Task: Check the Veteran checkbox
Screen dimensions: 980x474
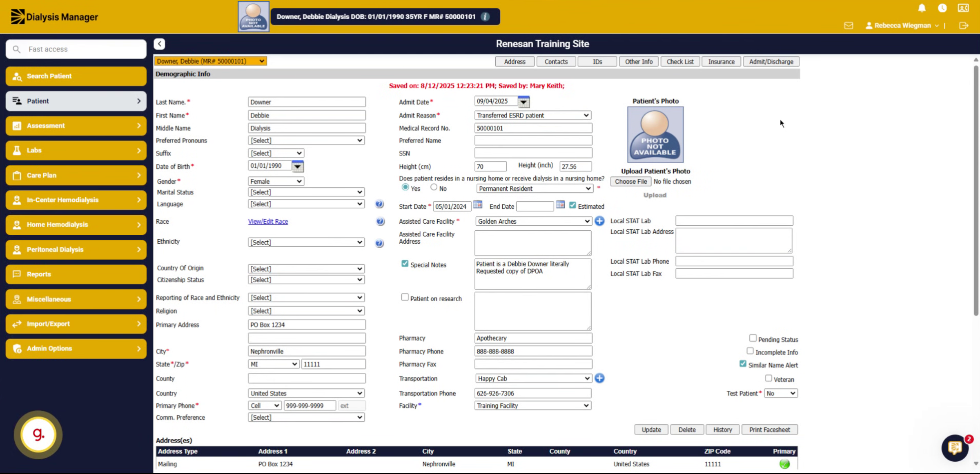Action: click(768, 378)
